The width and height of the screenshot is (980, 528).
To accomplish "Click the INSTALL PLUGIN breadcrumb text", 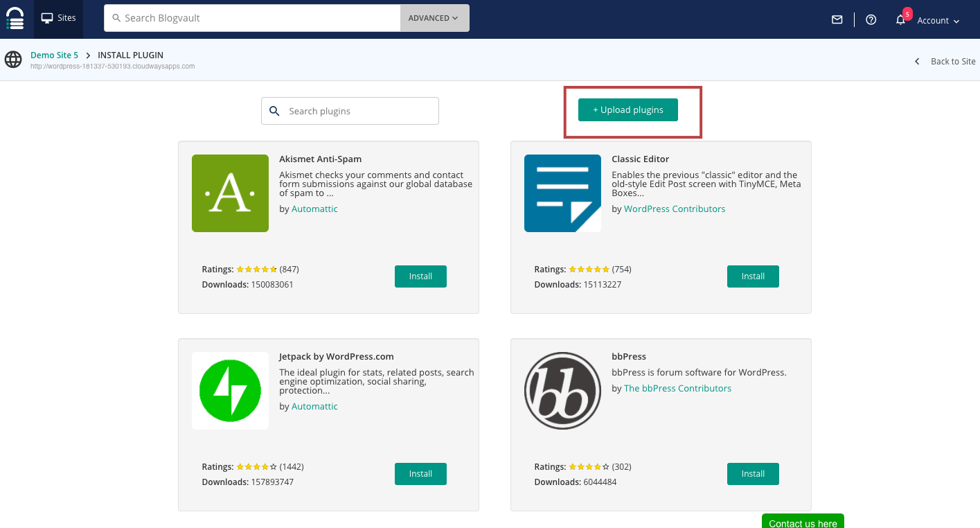I will (131, 55).
